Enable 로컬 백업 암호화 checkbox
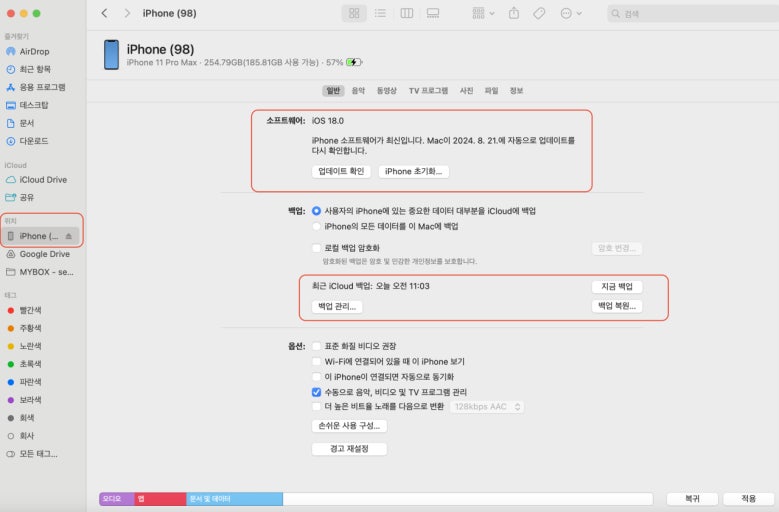 click(316, 248)
